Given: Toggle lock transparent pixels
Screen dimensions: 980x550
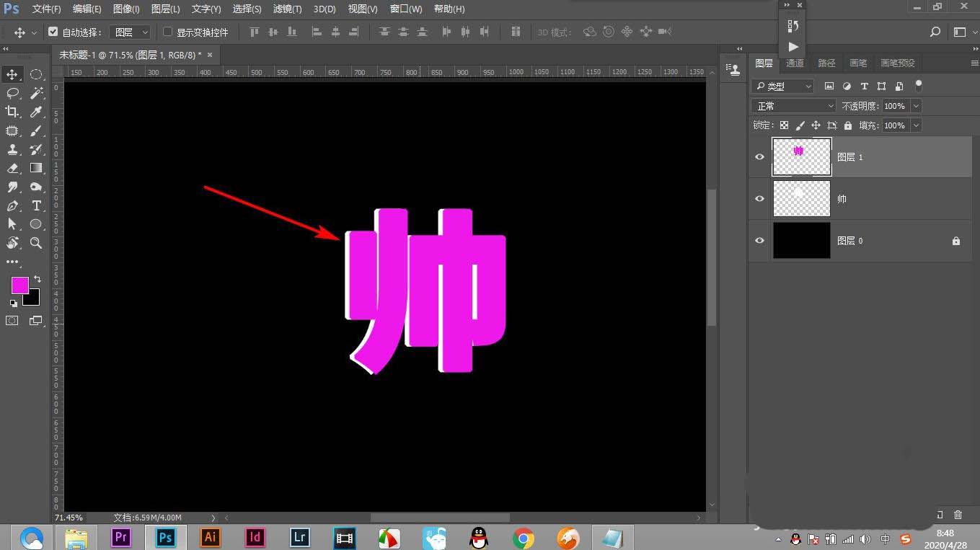Looking at the screenshot, I should (784, 125).
